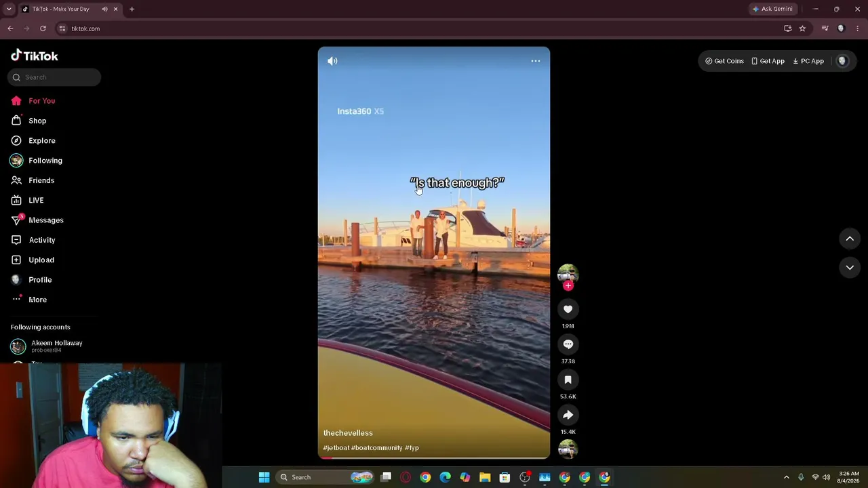Click the Get Coins button

tap(724, 61)
